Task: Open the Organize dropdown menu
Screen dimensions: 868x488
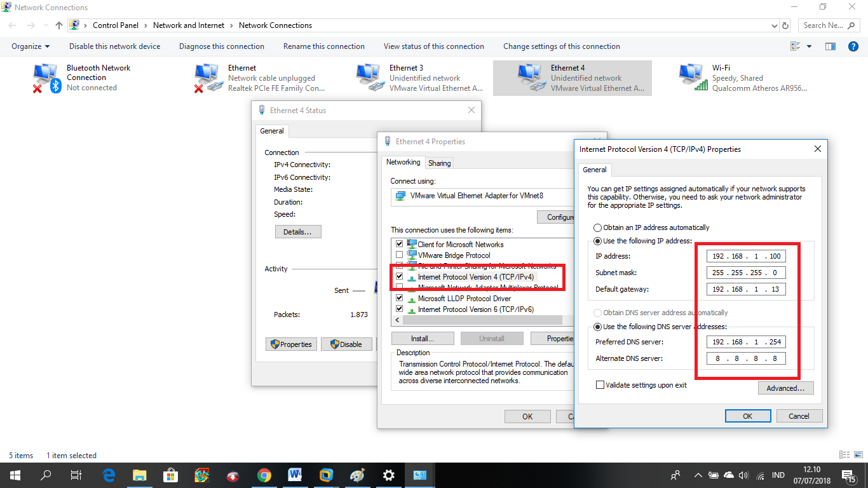Action: pyautogui.click(x=31, y=46)
